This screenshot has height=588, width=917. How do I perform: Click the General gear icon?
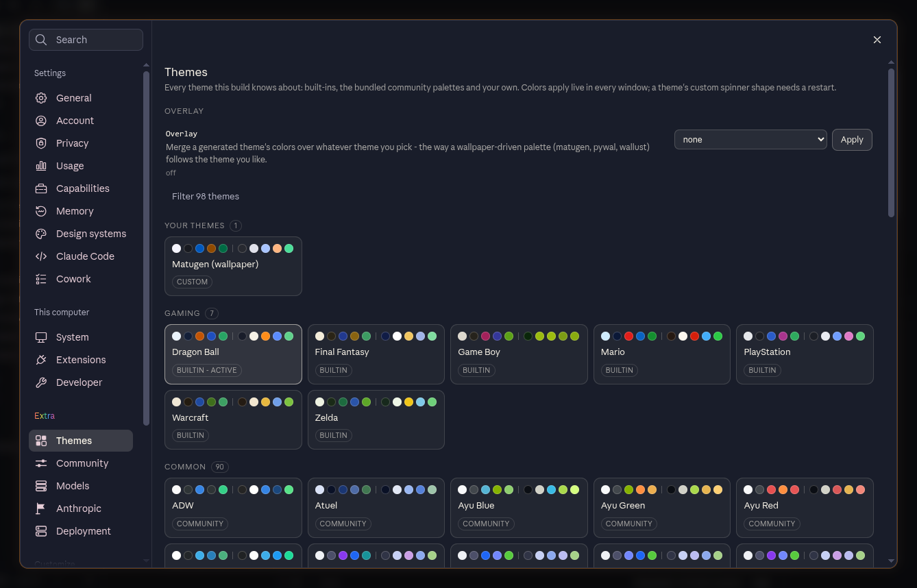point(41,98)
